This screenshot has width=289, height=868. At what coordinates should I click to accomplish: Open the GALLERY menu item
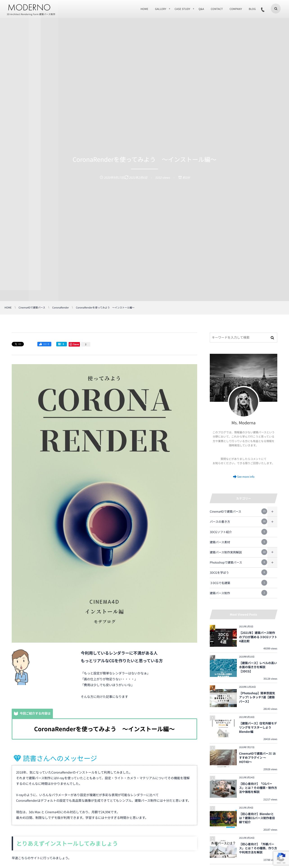tap(160, 9)
